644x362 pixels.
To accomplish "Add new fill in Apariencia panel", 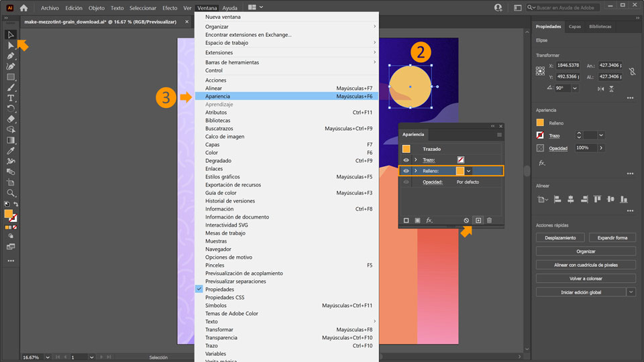I will point(417,221).
